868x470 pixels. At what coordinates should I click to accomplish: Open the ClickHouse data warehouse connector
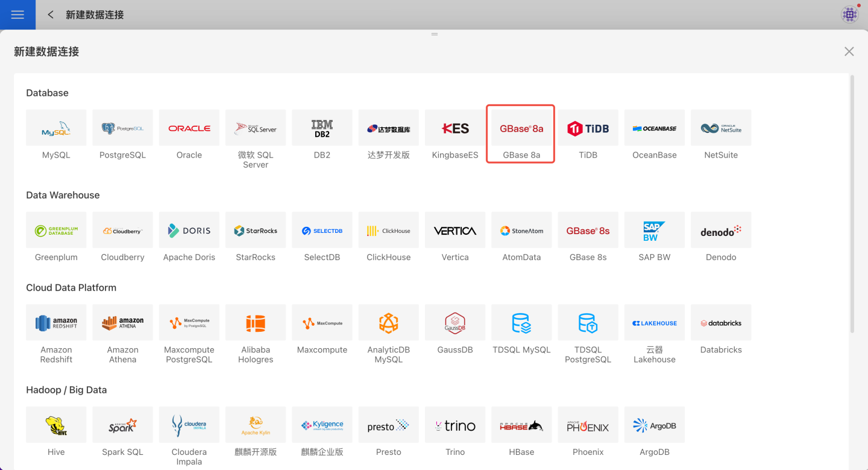click(x=388, y=230)
